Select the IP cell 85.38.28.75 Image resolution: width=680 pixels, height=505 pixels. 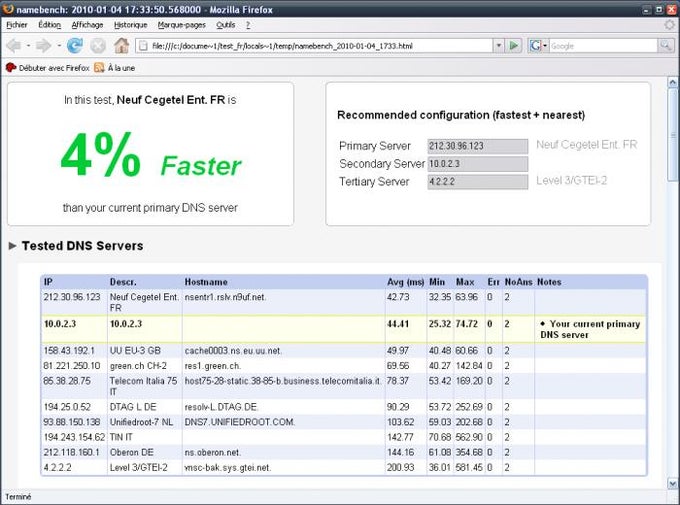[x=67, y=381]
